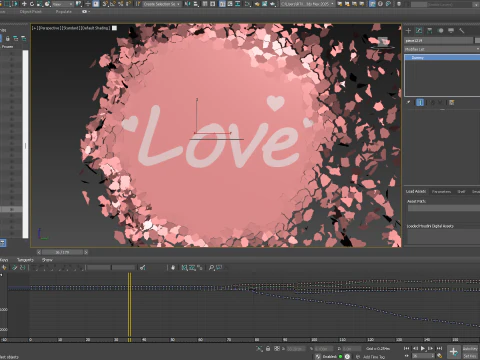Switch to the Create command panel tab
The height and width of the screenshot is (360, 480).
408,31
